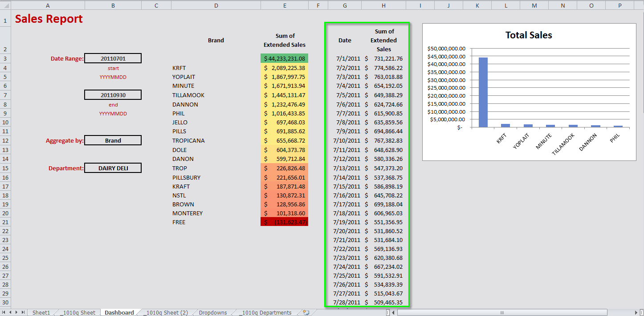Click the sales value 697,468.03
The width and height of the screenshot is (644, 316).
[285, 122]
